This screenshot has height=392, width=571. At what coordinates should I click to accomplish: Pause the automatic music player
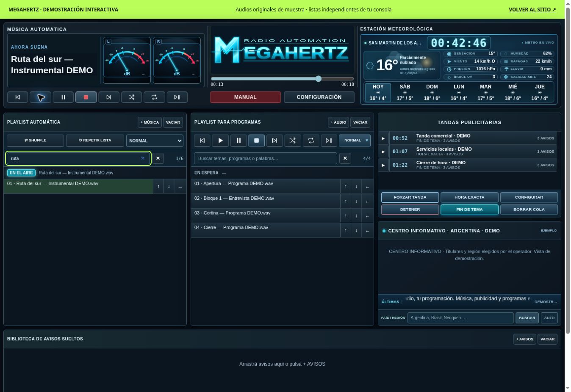coord(63,97)
